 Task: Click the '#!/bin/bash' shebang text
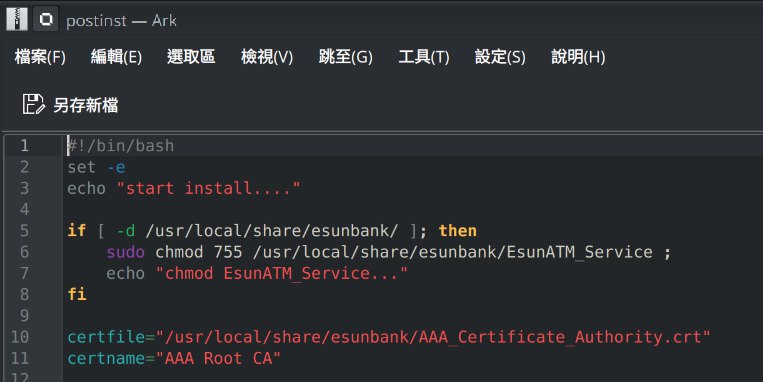point(120,146)
